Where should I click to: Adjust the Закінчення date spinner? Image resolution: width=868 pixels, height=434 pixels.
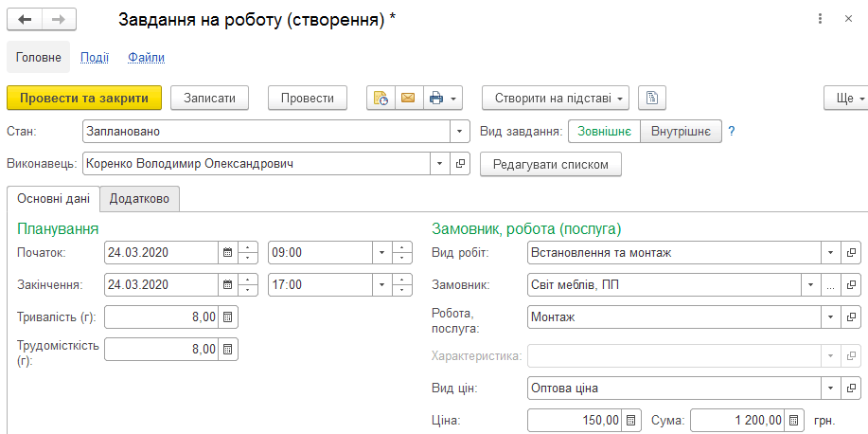pyautogui.click(x=247, y=285)
